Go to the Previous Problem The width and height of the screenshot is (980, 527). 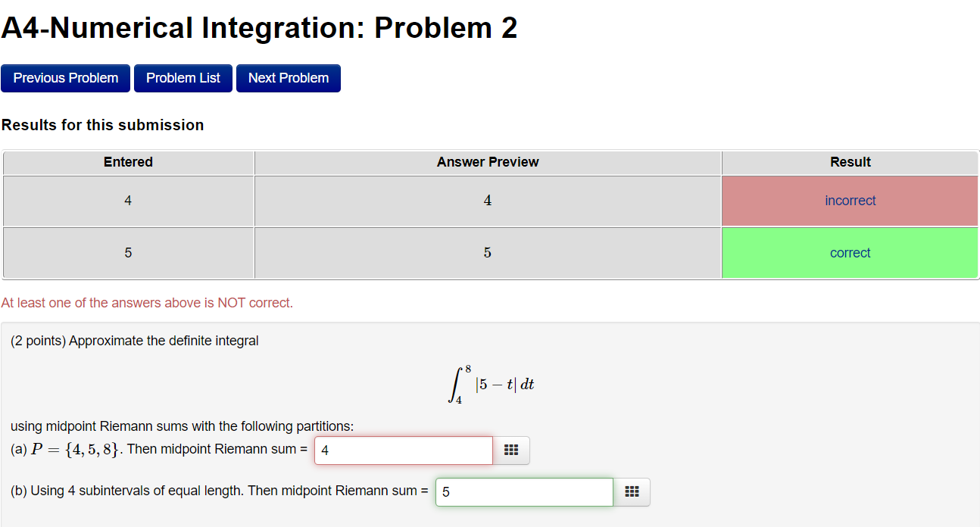click(65, 78)
